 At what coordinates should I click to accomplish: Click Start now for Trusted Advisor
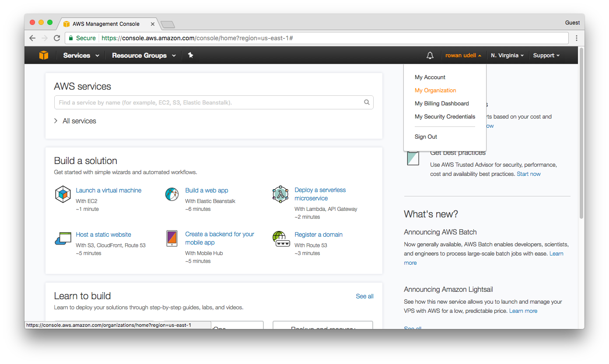[x=528, y=174]
